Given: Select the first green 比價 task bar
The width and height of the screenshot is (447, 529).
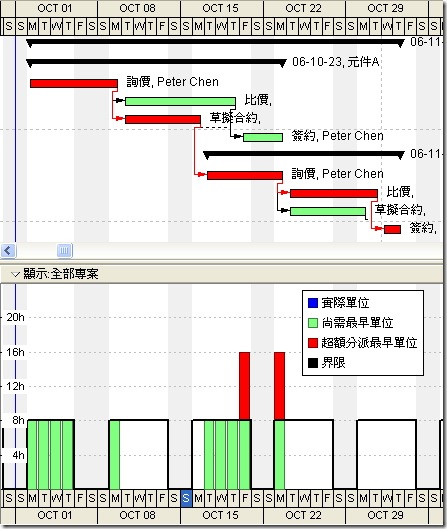Looking at the screenshot, I should 180,101.
